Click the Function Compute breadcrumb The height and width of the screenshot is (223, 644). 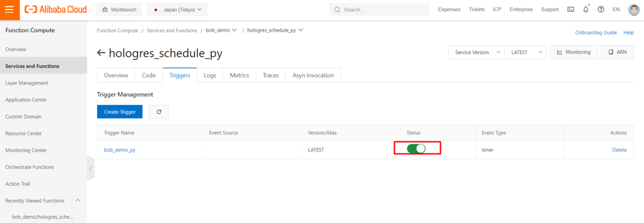tap(117, 31)
